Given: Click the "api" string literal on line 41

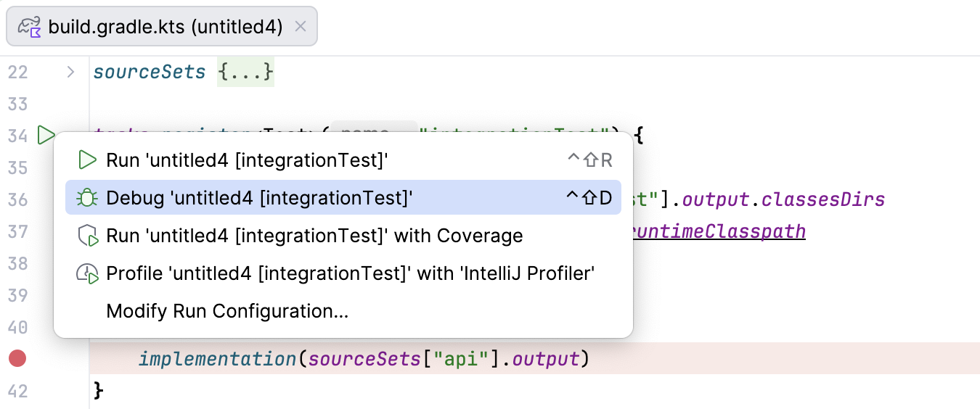Looking at the screenshot, I should [461, 358].
